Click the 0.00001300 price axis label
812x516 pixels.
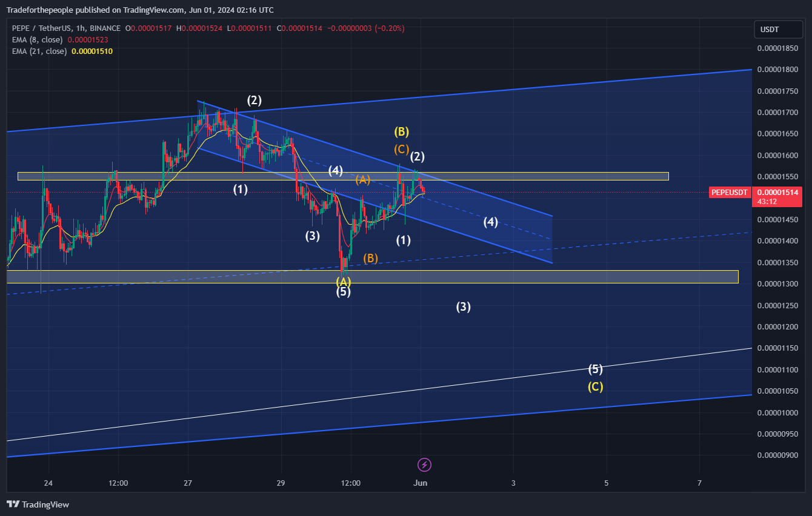[x=778, y=284]
